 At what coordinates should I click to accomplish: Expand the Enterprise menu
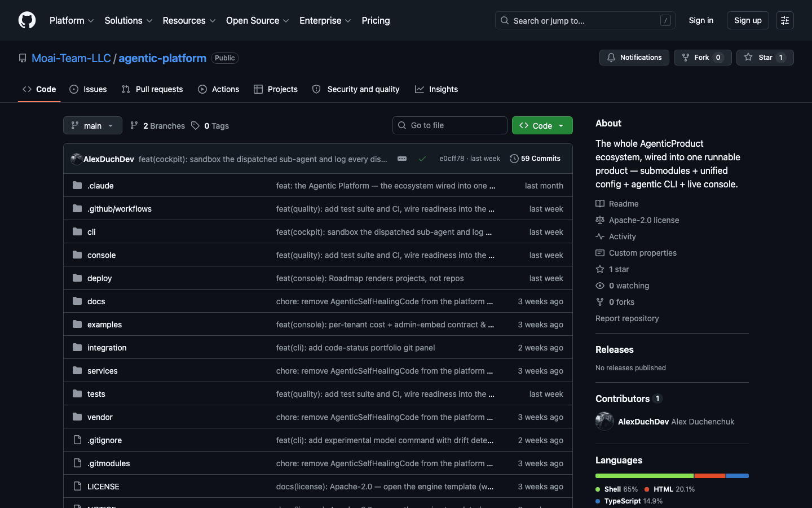(325, 20)
